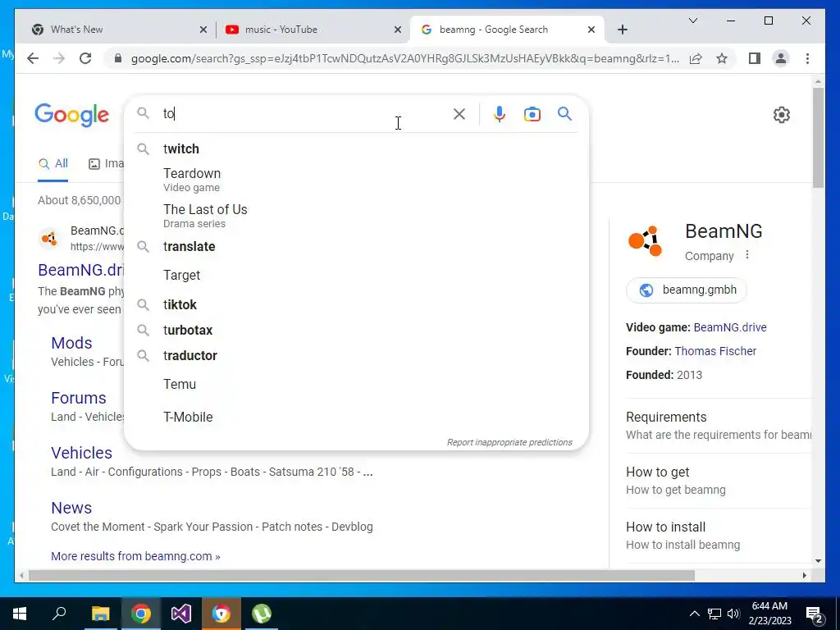Choose the T-Mobile suggestion
840x630 pixels.
pos(356,418)
